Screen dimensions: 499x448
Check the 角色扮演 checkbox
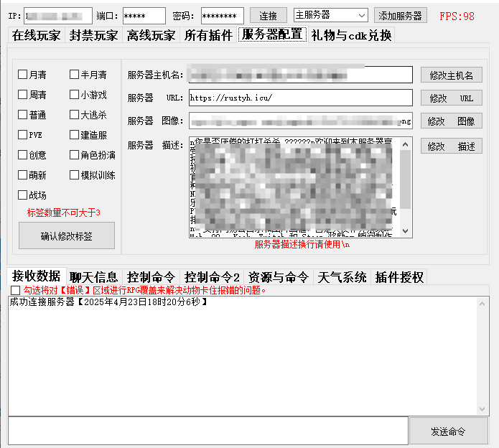[74, 154]
